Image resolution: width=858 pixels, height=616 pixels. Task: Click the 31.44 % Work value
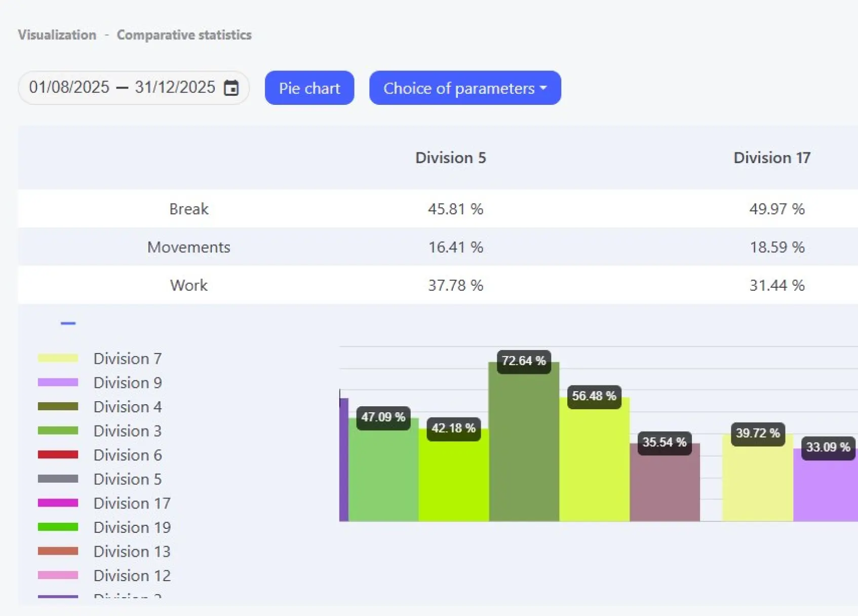(x=777, y=285)
